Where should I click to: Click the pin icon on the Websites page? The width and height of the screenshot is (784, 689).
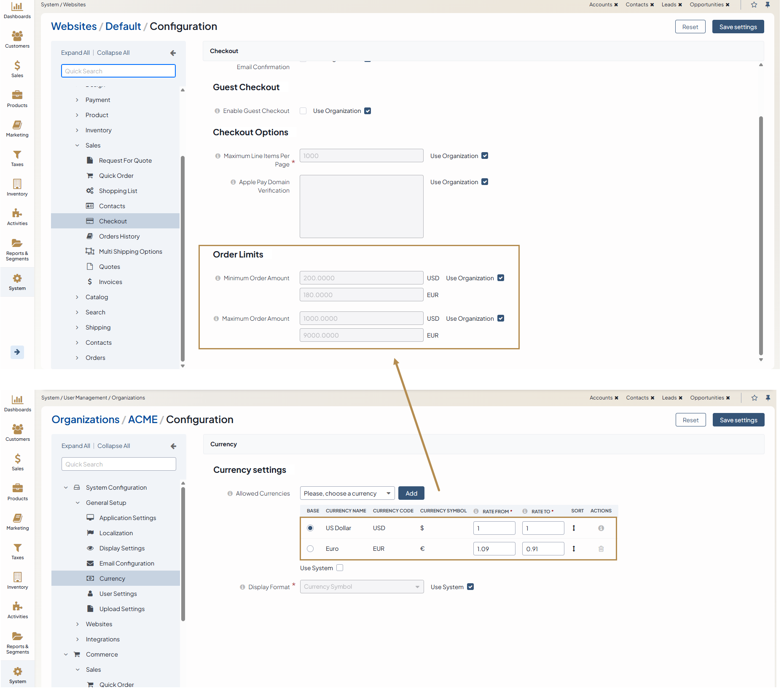pyautogui.click(x=768, y=5)
